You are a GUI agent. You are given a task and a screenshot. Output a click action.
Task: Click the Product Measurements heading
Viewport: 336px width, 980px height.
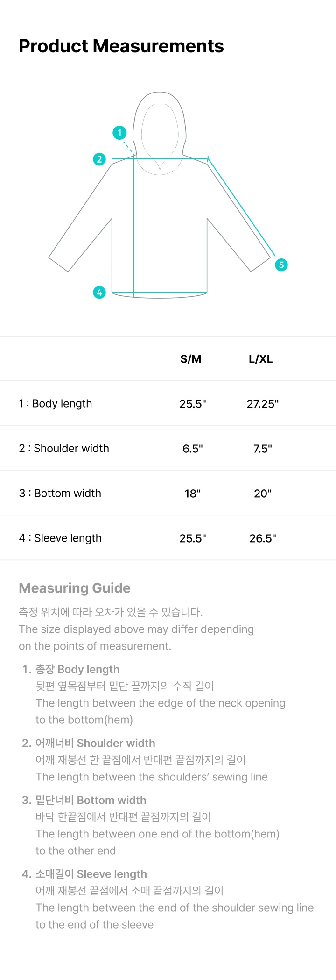[x=121, y=46]
